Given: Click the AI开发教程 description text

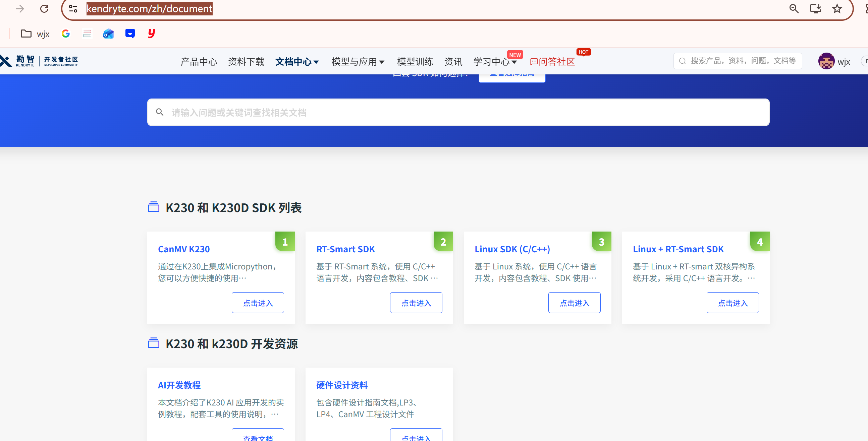Looking at the screenshot, I should tap(221, 408).
